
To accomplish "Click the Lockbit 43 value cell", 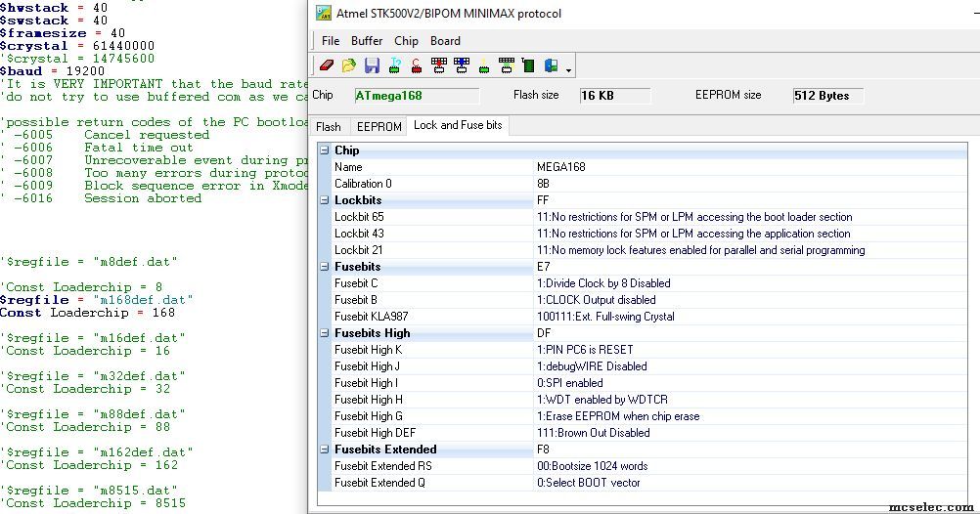I will (750, 234).
